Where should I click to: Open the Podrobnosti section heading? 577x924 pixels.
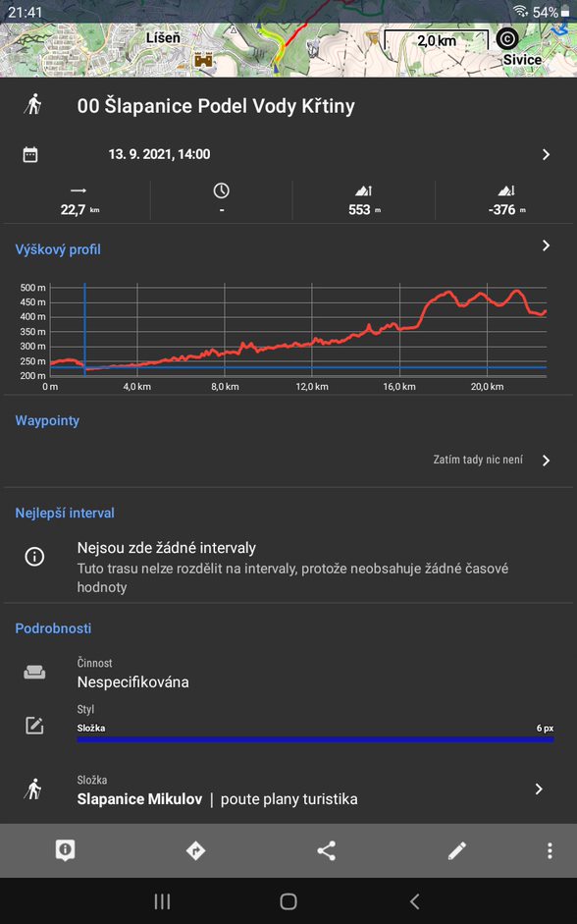click(x=53, y=628)
